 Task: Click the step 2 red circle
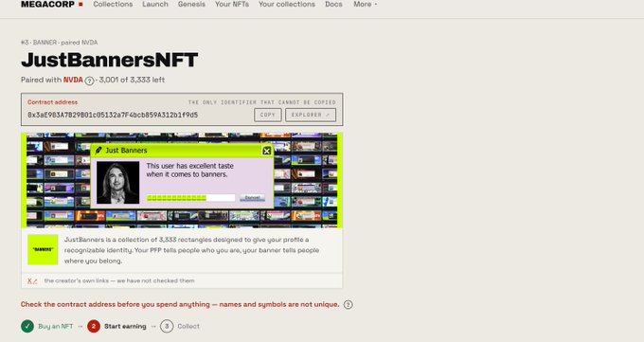pos(94,327)
